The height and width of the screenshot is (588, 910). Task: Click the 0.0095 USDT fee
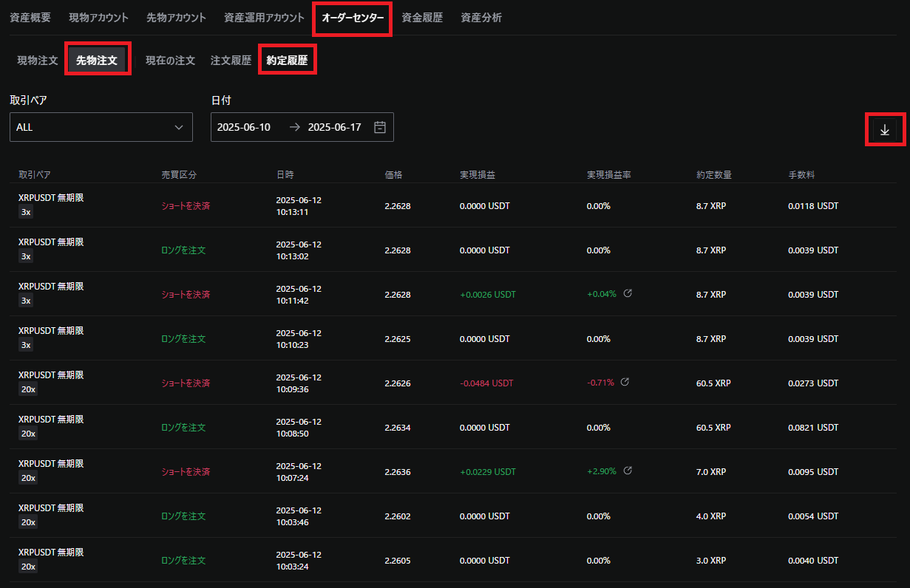[x=813, y=472]
